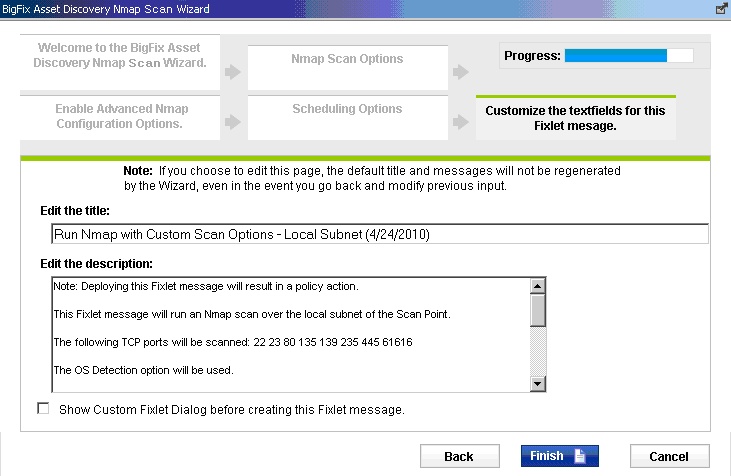Image resolution: width=731 pixels, height=476 pixels.
Task: Click the description scrollbar thumb
Action: point(538,310)
